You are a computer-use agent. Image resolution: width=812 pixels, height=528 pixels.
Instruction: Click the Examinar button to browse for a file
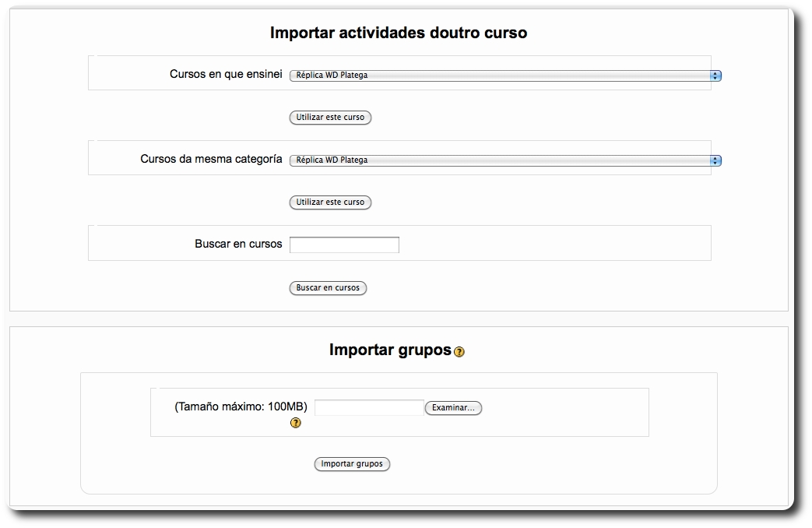pos(453,407)
